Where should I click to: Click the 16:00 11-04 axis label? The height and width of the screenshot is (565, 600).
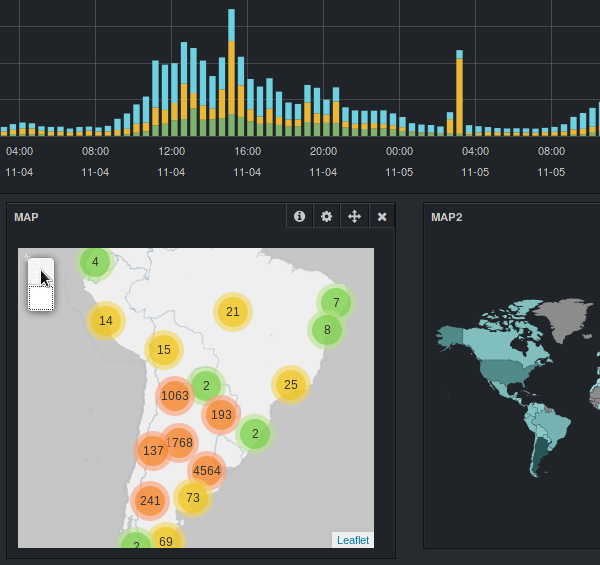coord(247,161)
